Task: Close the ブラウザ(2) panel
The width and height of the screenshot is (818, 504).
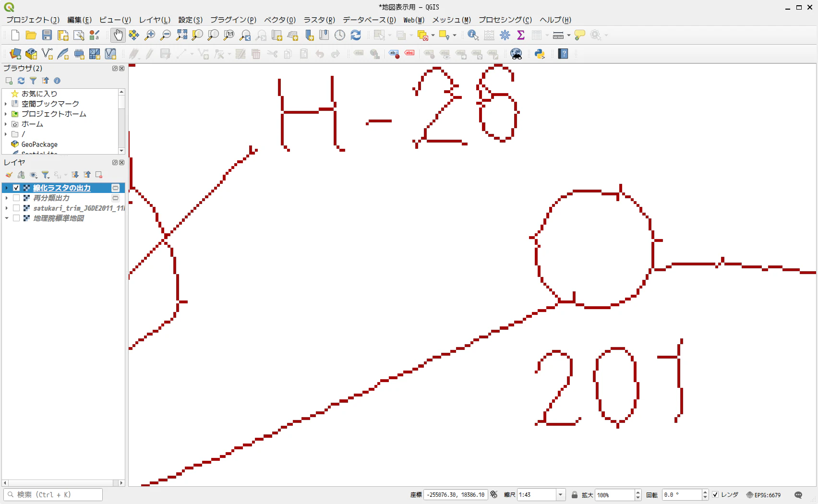Action: [122, 68]
